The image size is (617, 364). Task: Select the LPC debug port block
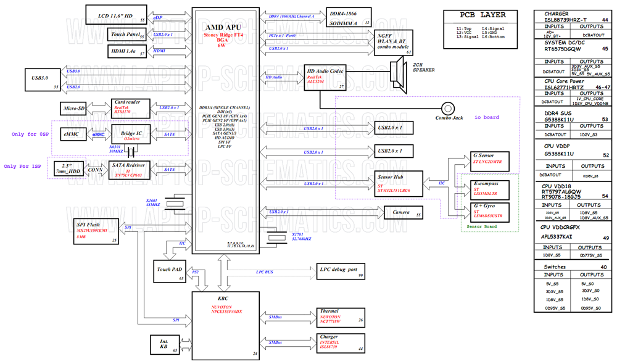pos(341,271)
